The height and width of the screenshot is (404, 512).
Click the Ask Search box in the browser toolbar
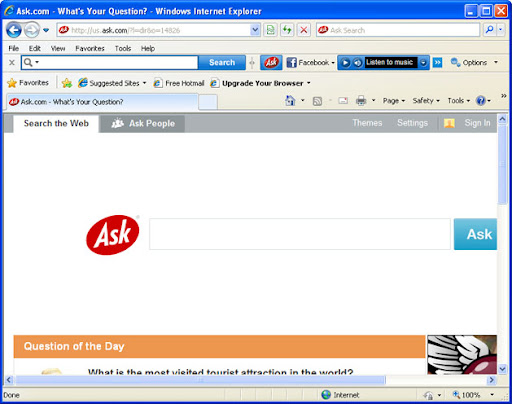[x=398, y=30]
